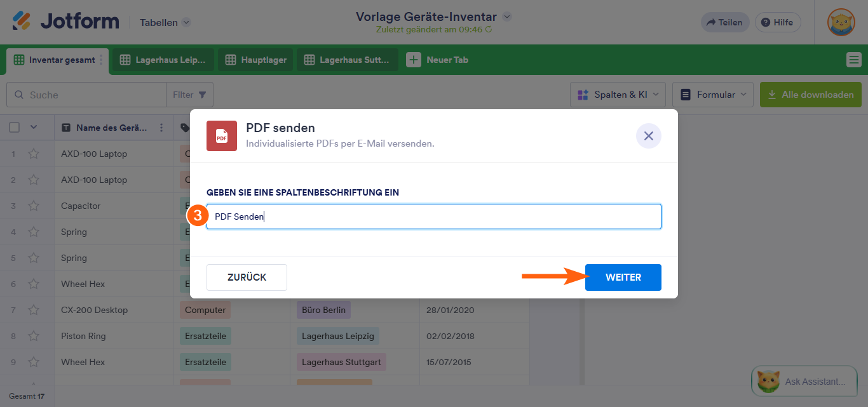Click the ZURÜCK button
The height and width of the screenshot is (407, 868).
click(247, 277)
